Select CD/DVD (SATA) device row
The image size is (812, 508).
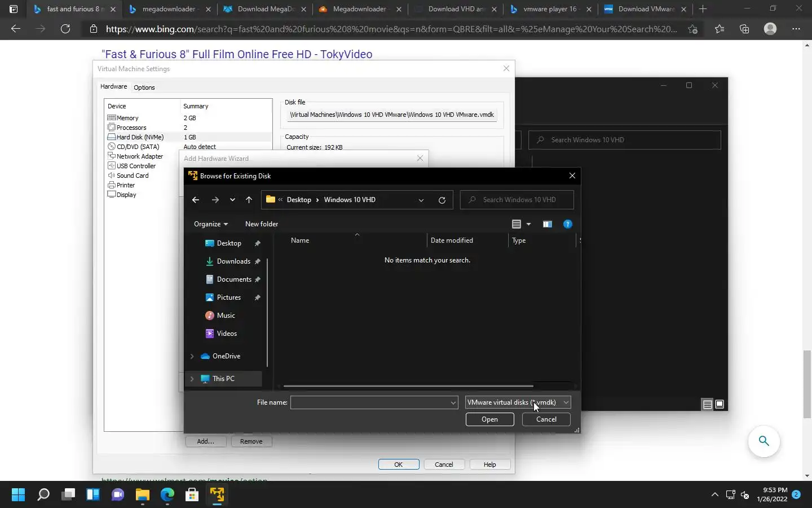(188, 147)
